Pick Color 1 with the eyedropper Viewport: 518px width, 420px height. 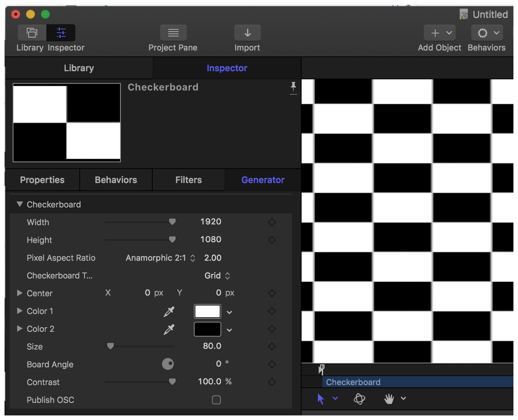(169, 311)
